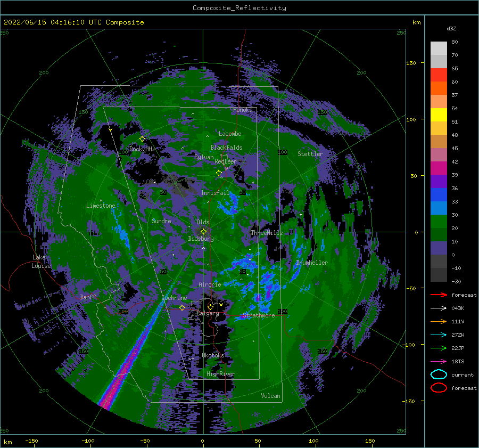Screen dimensions: 479x448
Task: Click yellow radar site marker at Didsbury center
Action: (x=203, y=232)
